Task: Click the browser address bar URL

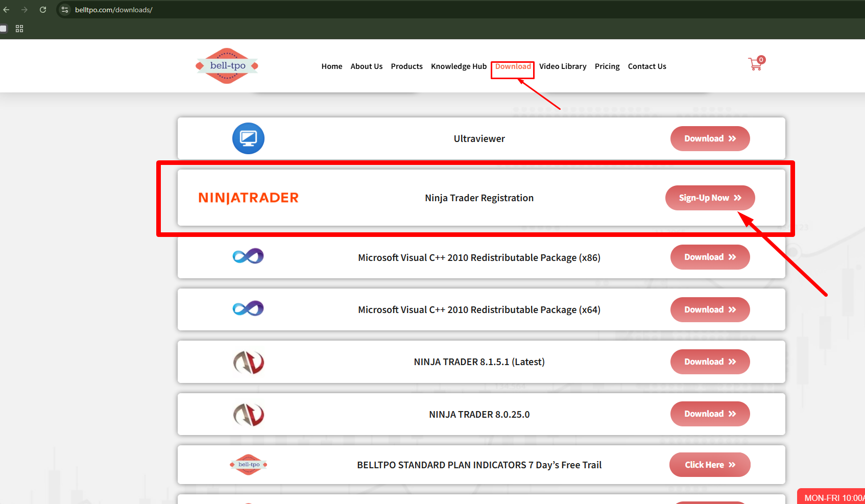Action: tap(113, 10)
